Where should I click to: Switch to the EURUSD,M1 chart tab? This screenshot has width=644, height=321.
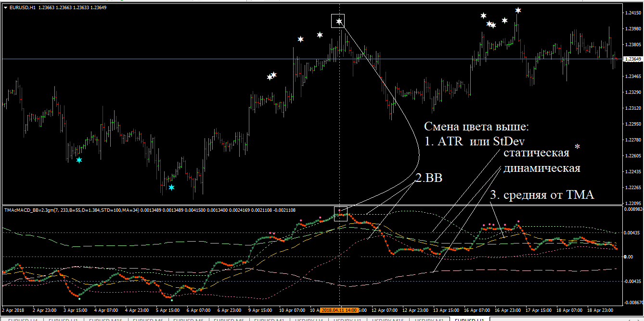pos(270,320)
